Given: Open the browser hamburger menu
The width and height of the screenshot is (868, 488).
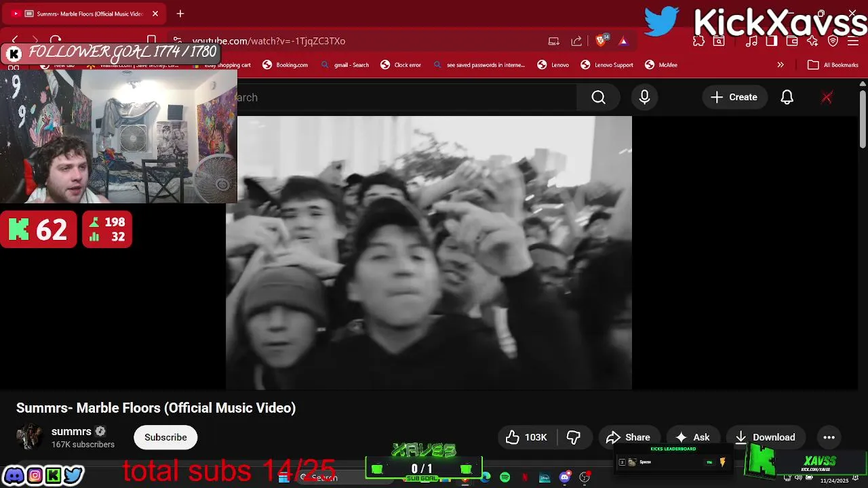Looking at the screenshot, I should 853,41.
